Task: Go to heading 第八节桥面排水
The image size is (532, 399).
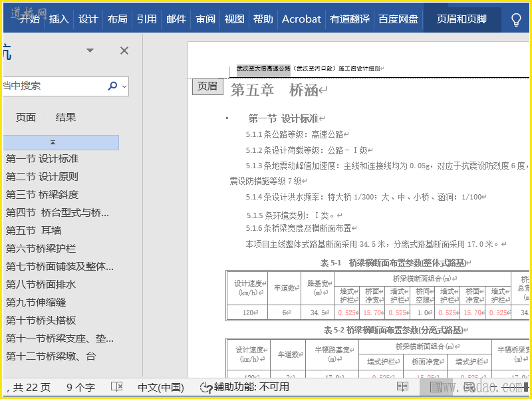Action: (x=41, y=284)
